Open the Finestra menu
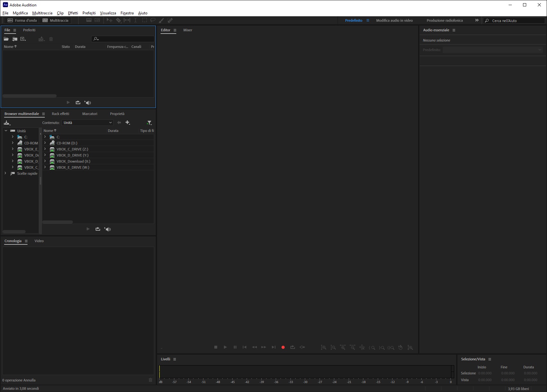Screen dimensions: 547x392 coord(127,13)
